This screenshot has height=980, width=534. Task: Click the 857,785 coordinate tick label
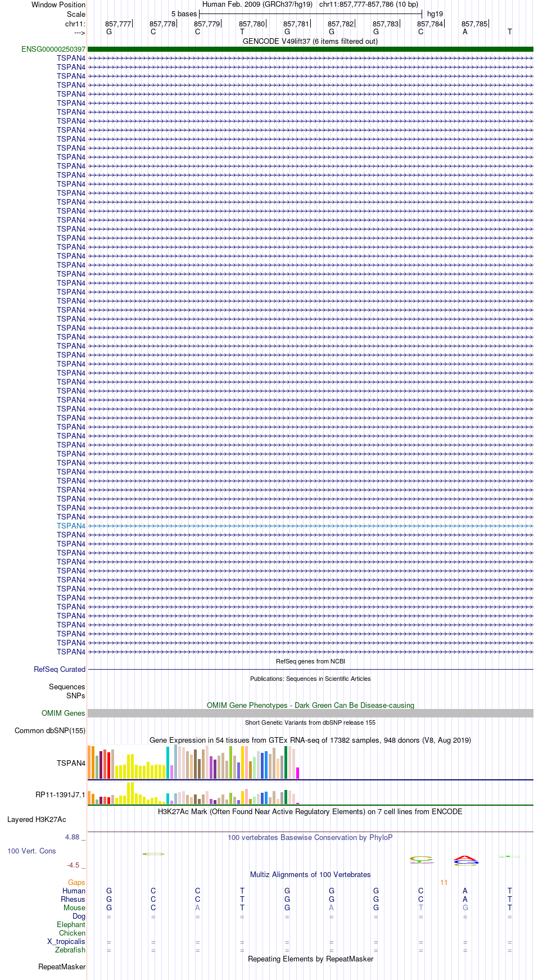point(474,24)
